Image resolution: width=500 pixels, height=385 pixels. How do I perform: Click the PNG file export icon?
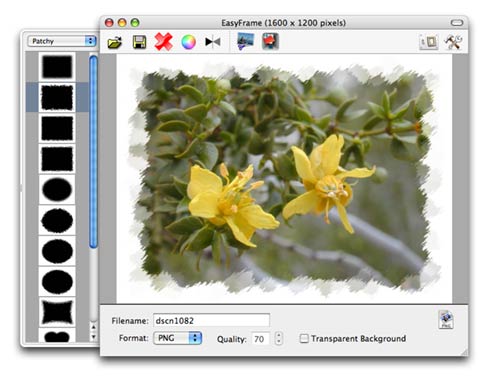coord(446,320)
